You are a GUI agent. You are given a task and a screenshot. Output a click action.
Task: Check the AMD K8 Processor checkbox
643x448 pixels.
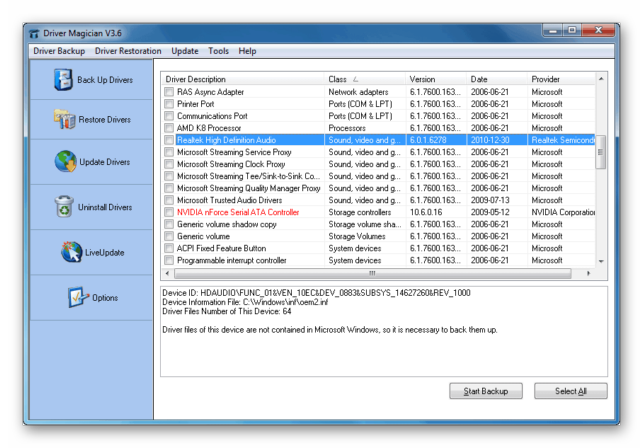[169, 128]
